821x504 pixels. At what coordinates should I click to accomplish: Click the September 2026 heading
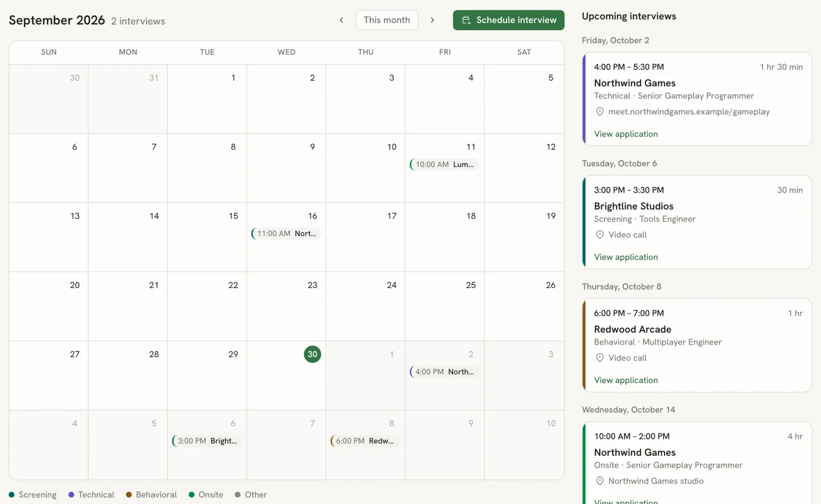tap(57, 20)
